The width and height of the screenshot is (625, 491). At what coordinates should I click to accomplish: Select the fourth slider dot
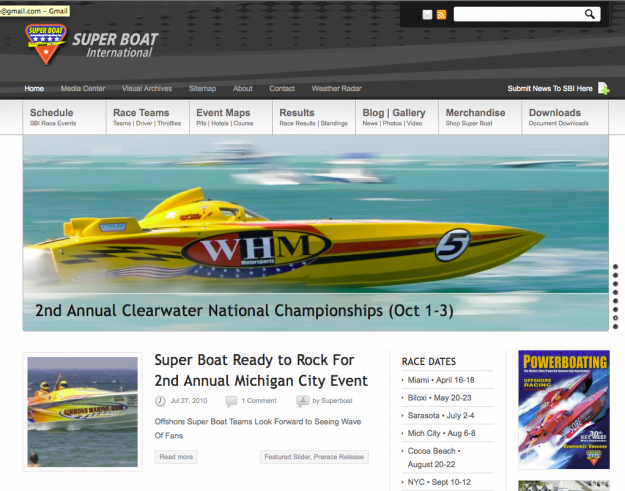[615, 293]
